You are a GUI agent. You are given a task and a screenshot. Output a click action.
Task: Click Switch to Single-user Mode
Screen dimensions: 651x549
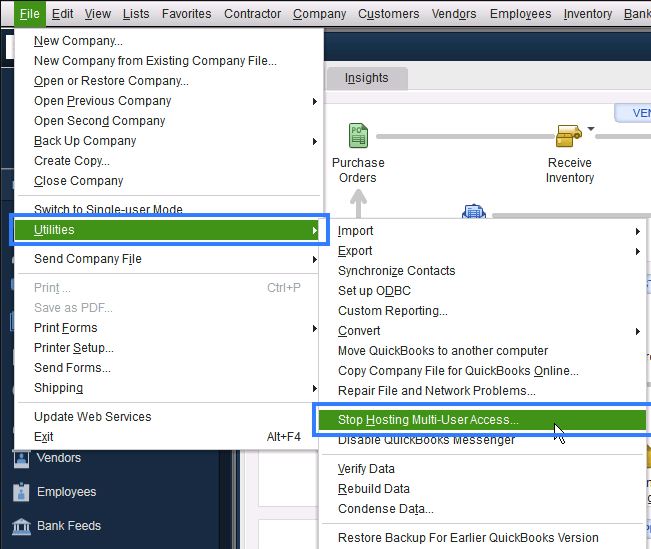[168, 209]
